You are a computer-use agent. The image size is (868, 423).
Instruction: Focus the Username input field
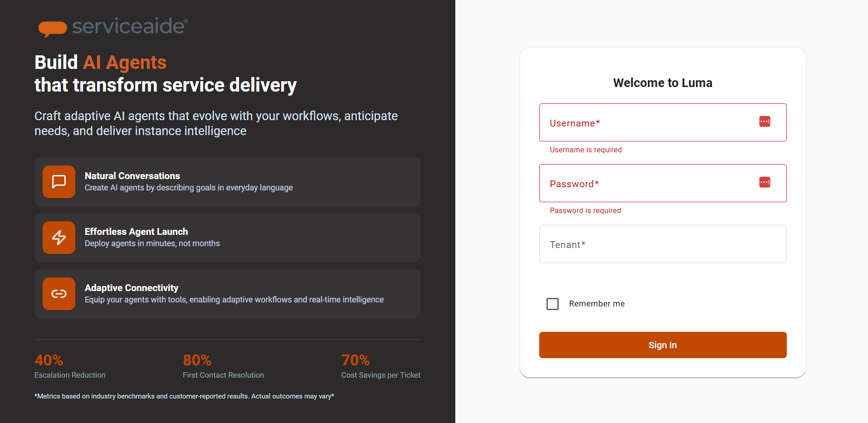663,122
